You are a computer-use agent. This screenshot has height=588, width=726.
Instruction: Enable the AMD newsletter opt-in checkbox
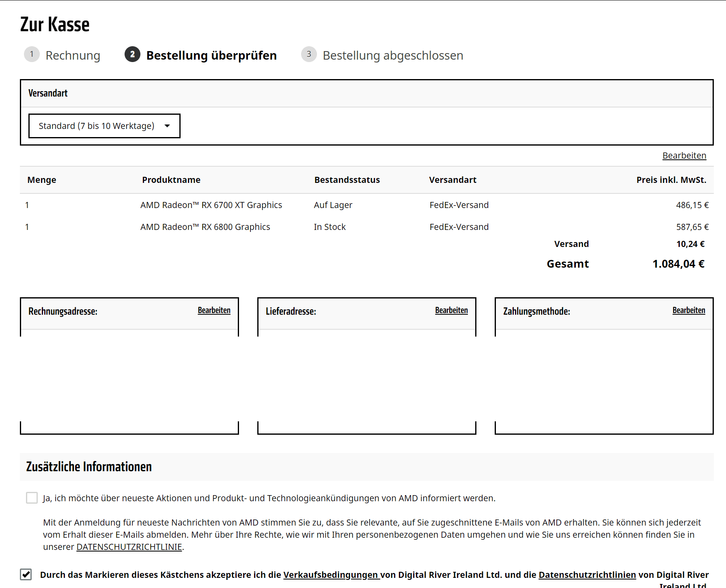tap(32, 498)
